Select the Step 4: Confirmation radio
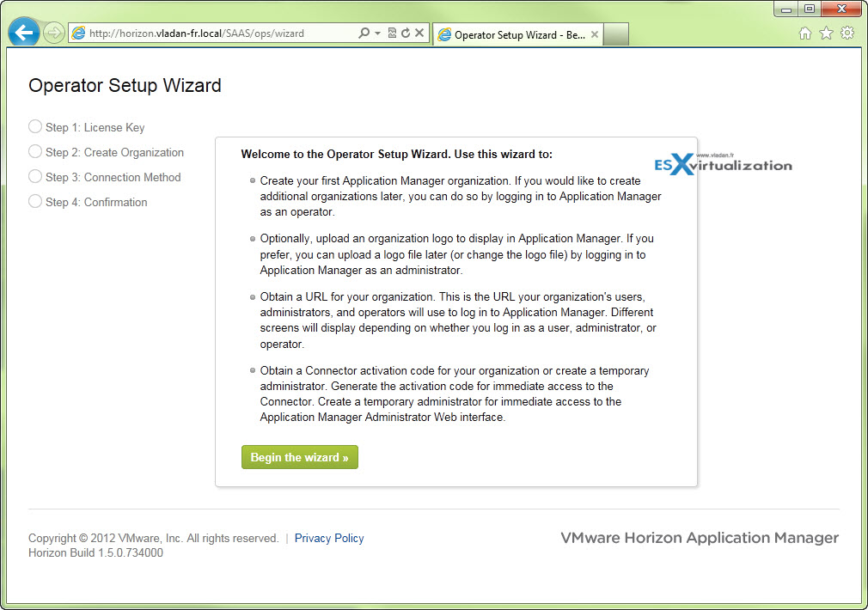Image resolution: width=868 pixels, height=610 pixels. [x=35, y=202]
